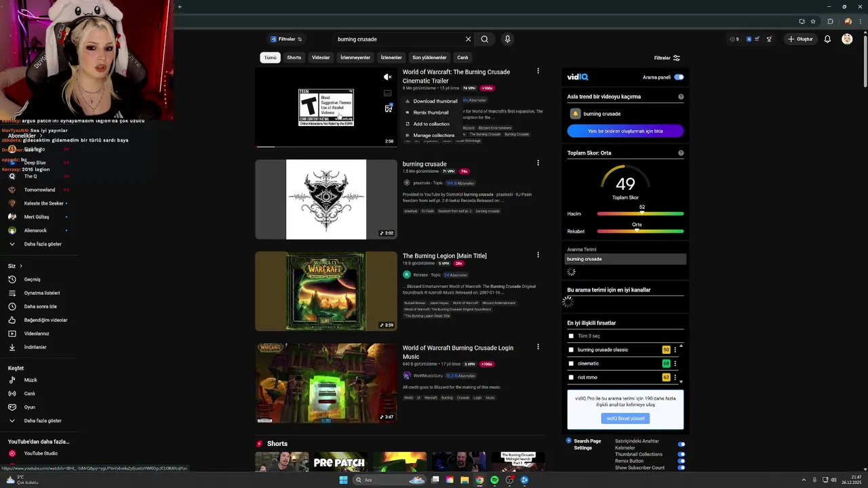Open more options for 'riot mmo' keyword

pos(675,378)
